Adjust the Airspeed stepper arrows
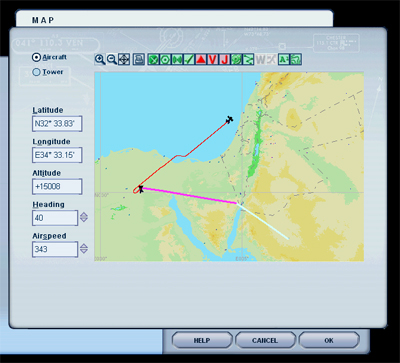The height and width of the screenshot is (363, 400). (x=84, y=249)
